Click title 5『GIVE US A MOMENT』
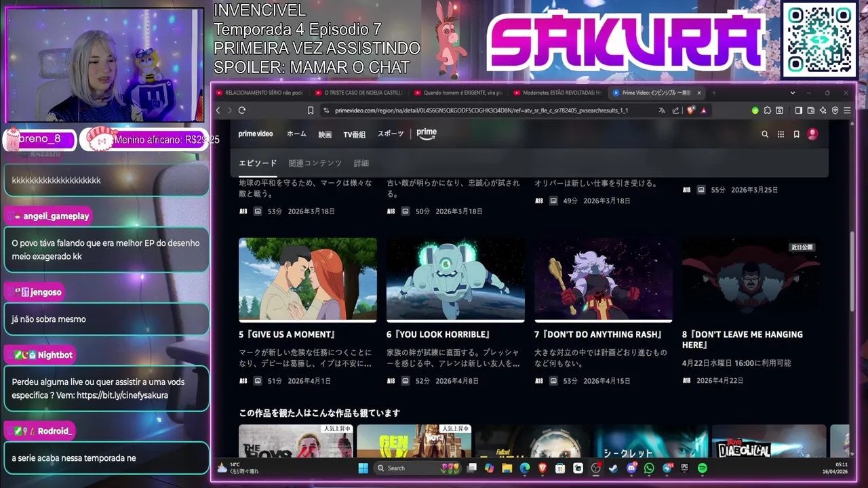This screenshot has height=488, width=868. tap(288, 335)
